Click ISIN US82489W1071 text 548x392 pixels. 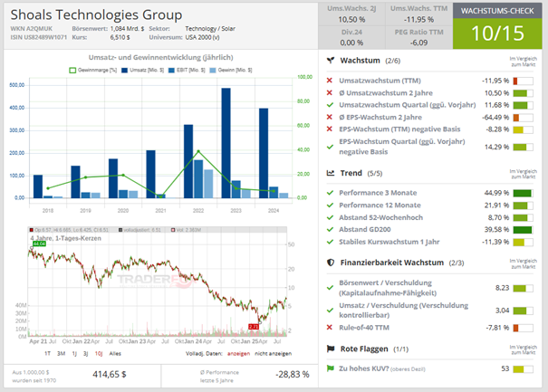(x=38, y=37)
